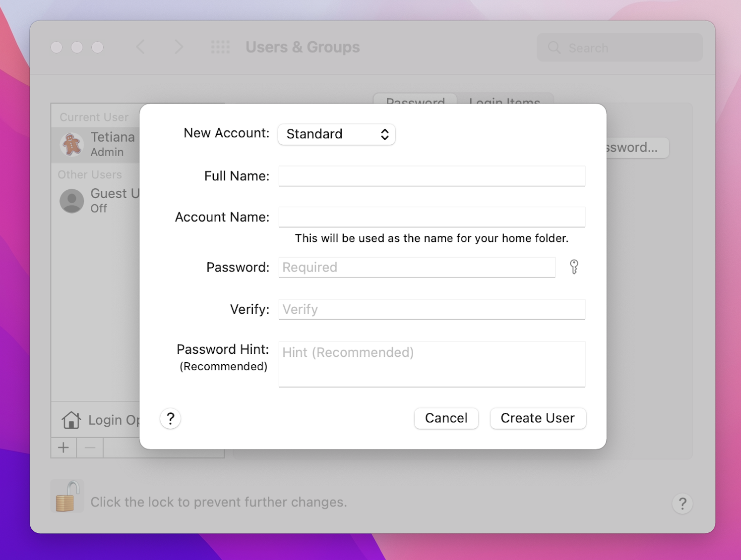741x560 pixels.
Task: Click the bottom-right help question mark
Action: click(x=682, y=504)
